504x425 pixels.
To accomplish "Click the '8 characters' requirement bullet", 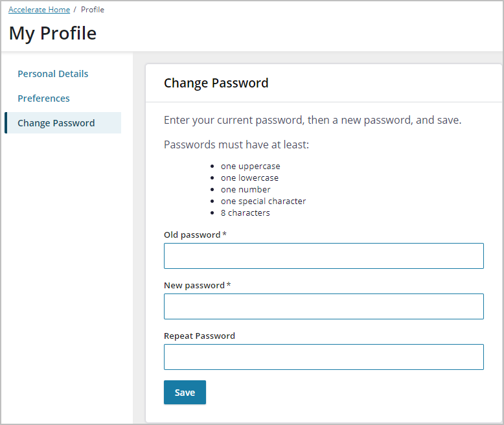I will point(246,212).
